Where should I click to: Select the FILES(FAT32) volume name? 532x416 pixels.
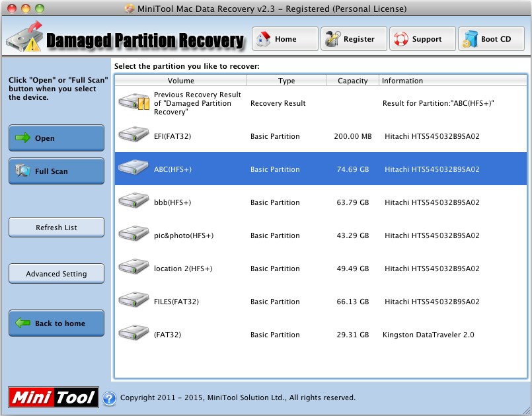(176, 302)
